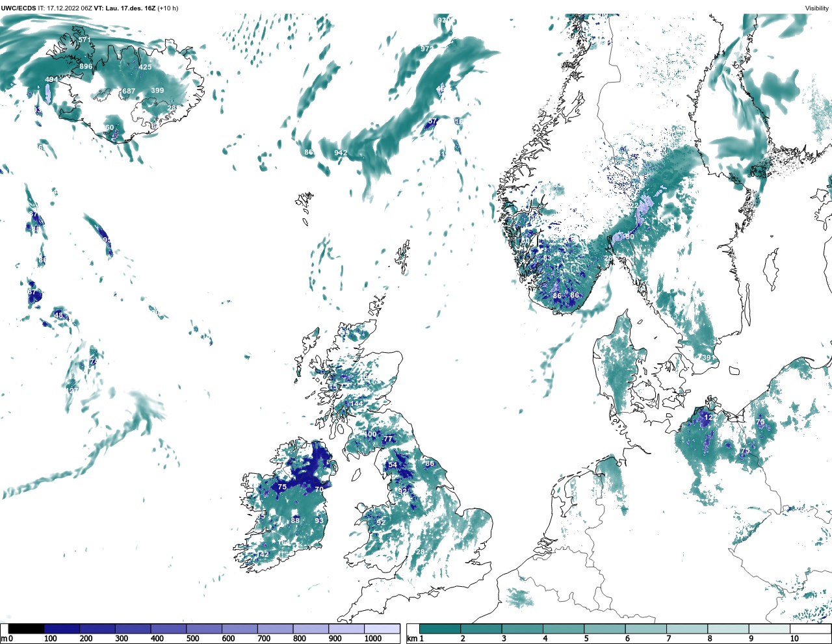Image resolution: width=832 pixels, height=644 pixels.
Task: Click the UWC/ECDS header label
Action: tap(18, 8)
